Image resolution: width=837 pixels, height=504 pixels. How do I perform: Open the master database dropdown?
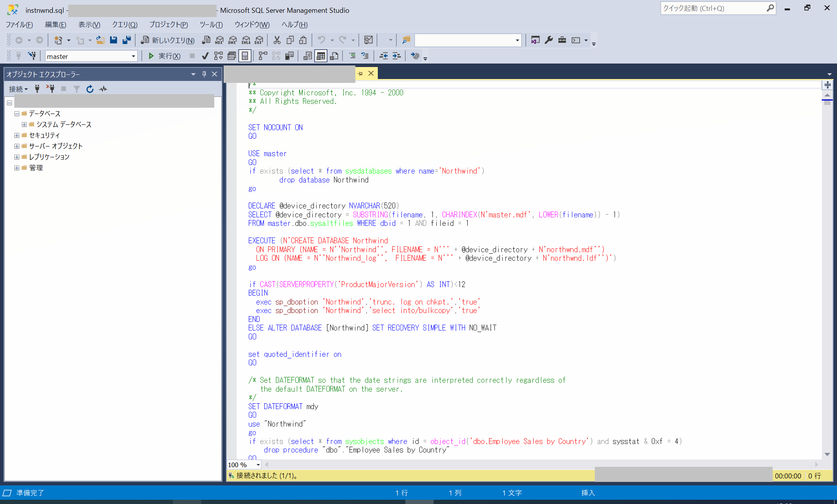[x=133, y=56]
